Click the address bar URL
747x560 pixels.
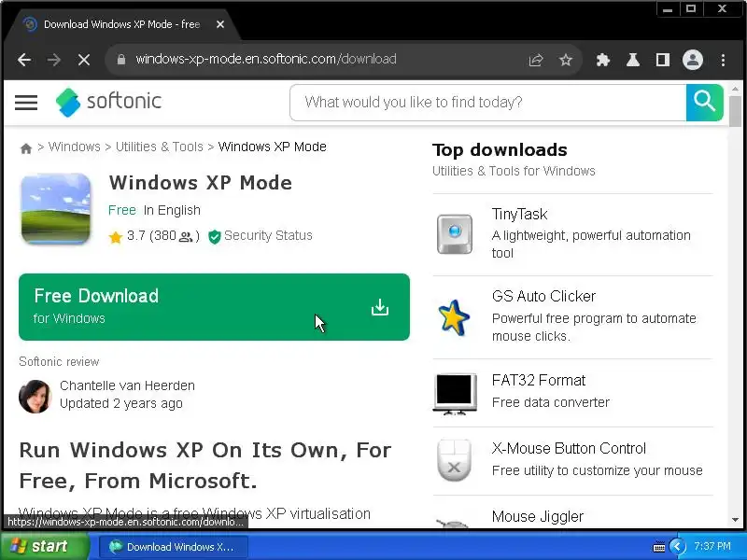[266, 59]
